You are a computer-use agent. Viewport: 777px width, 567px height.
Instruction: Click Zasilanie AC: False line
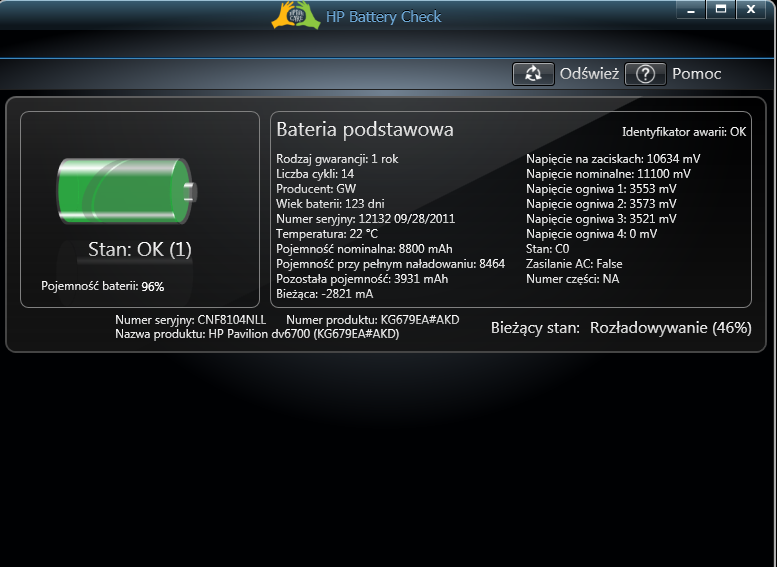[574, 264]
